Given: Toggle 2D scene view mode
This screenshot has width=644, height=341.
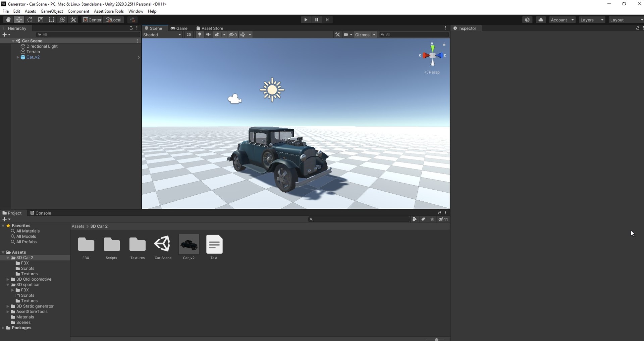Looking at the screenshot, I should click(189, 35).
